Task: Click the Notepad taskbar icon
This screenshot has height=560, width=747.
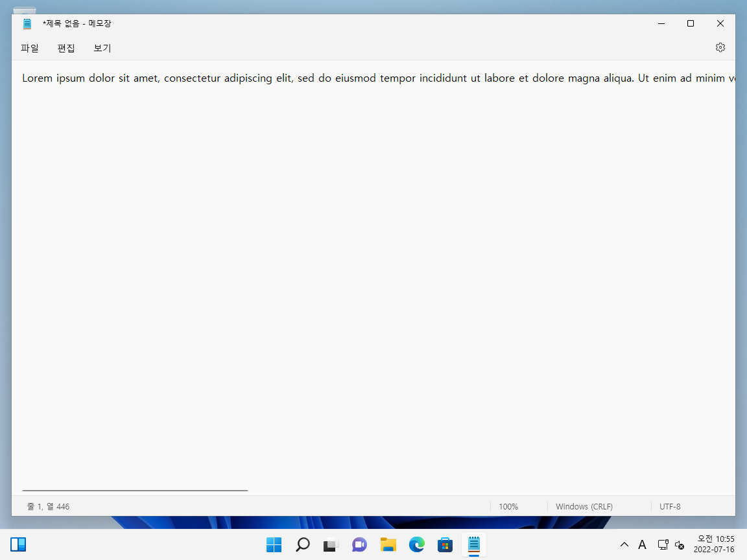Action: pyautogui.click(x=473, y=544)
